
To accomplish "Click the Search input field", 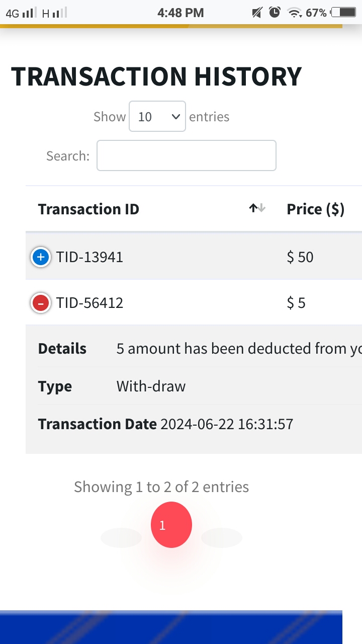I will click(187, 155).
